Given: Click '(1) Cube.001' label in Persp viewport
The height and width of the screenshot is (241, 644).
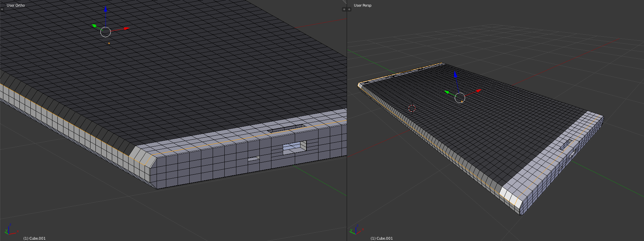Looking at the screenshot, I should [382, 238].
